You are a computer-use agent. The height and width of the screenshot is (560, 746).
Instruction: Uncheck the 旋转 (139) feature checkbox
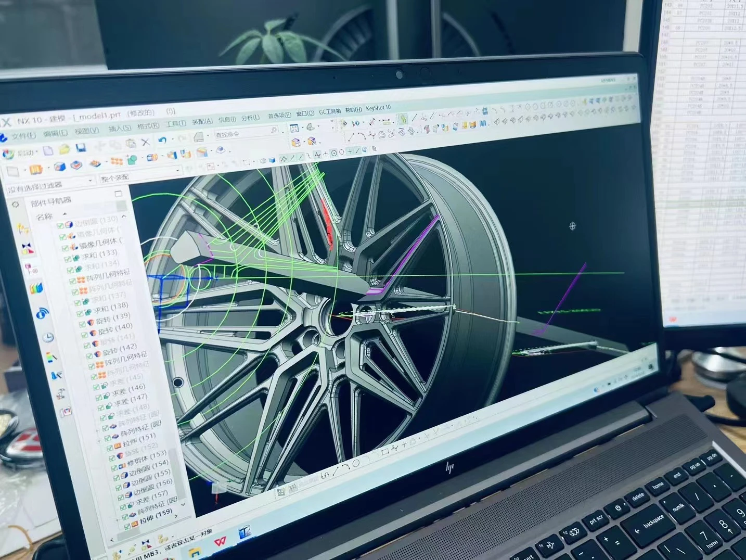(83, 324)
